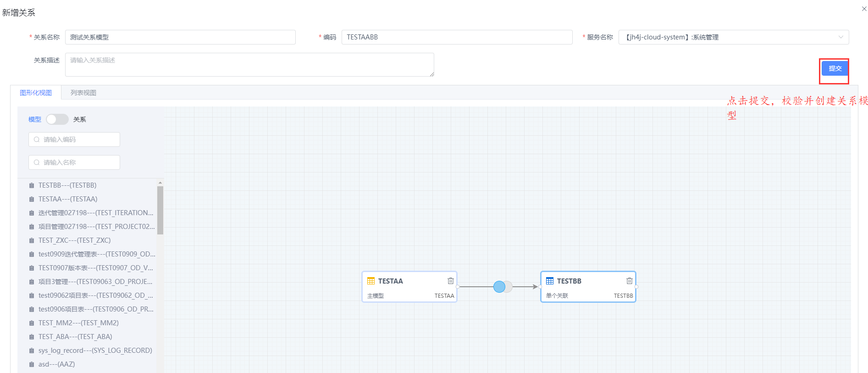Click the file icon beside TESTBB---(TESTBB)
This screenshot has width=868, height=373.
coord(32,185)
